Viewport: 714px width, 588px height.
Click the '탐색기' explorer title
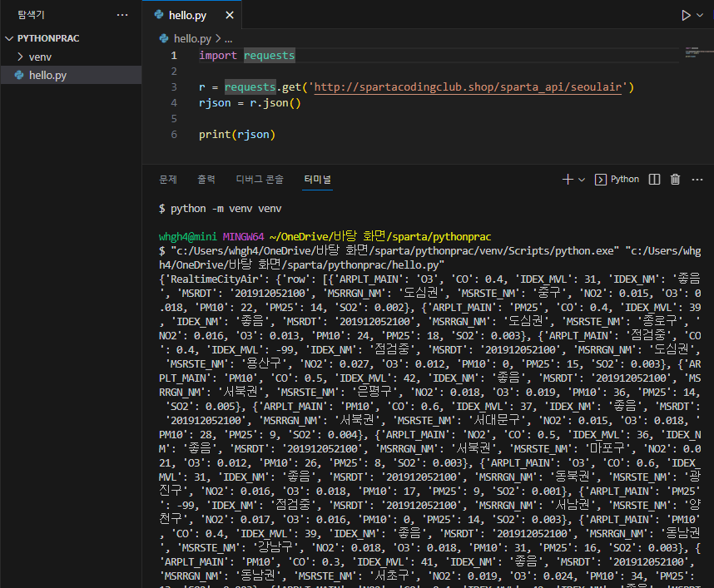[x=31, y=15]
